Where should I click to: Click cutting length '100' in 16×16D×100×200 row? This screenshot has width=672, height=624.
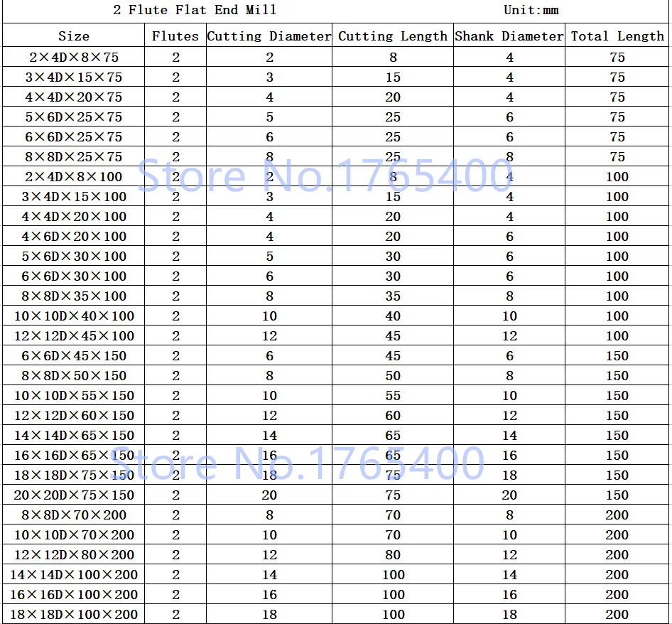(x=393, y=595)
